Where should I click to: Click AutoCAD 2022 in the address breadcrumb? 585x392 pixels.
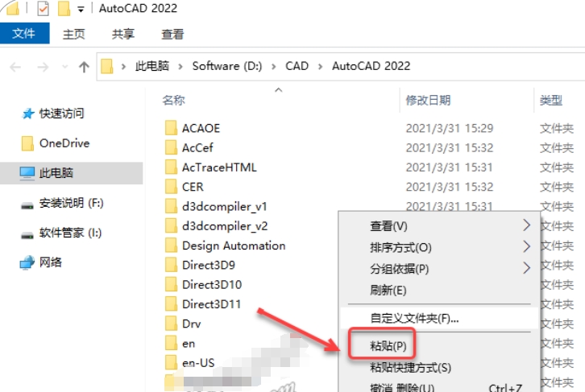[x=371, y=66]
